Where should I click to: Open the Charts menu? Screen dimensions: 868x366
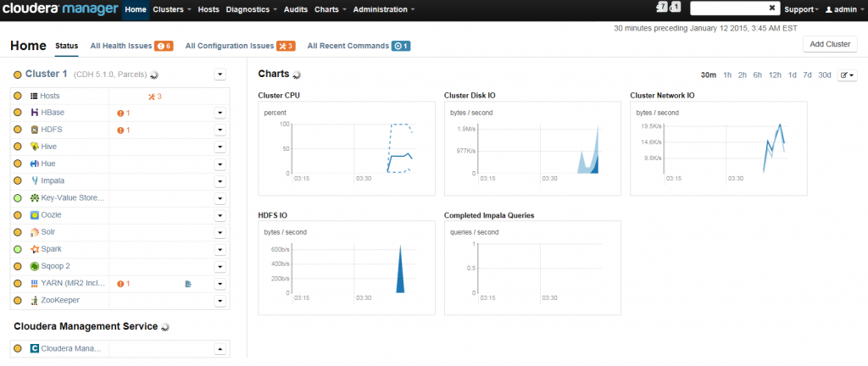click(331, 9)
